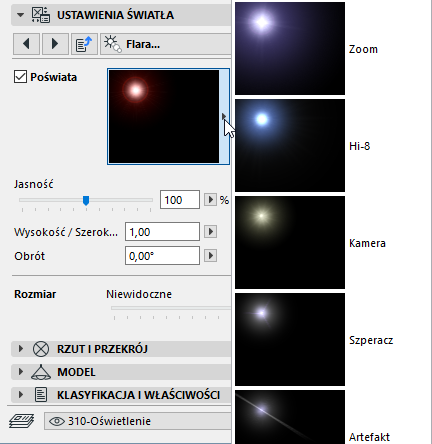
Task: Open the 310-Oświetlenie layer selector
Action: click(x=137, y=421)
